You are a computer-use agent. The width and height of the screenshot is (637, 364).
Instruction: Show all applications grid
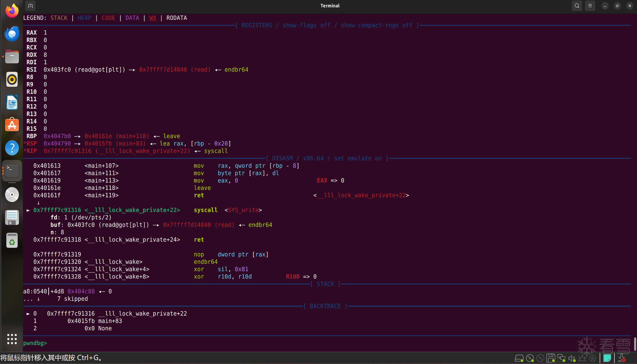(12, 339)
